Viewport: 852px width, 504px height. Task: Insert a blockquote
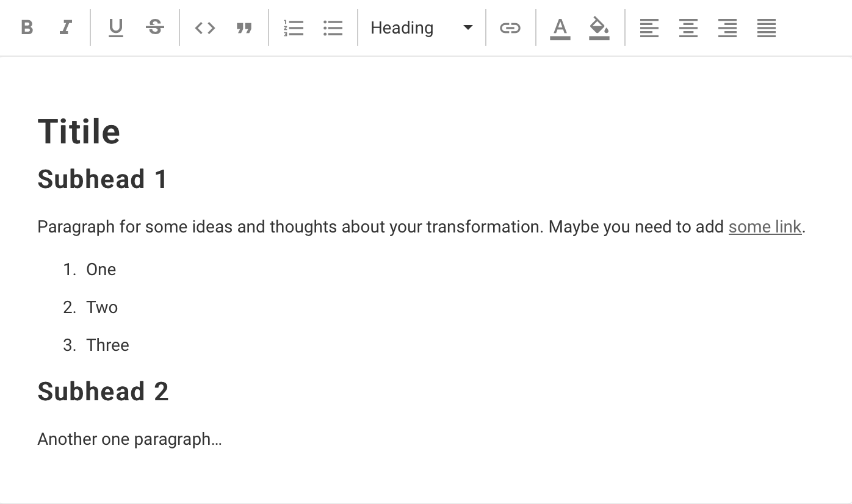click(x=244, y=28)
